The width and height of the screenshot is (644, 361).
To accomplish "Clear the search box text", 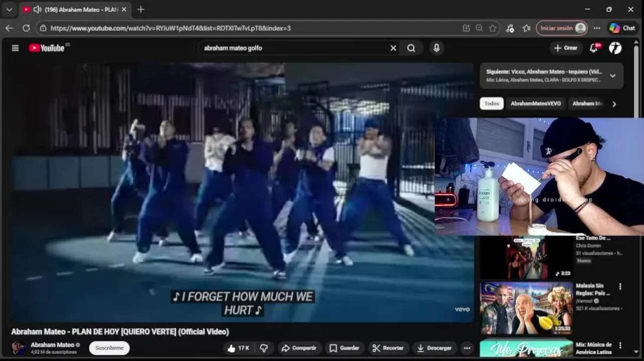I will click(x=393, y=48).
